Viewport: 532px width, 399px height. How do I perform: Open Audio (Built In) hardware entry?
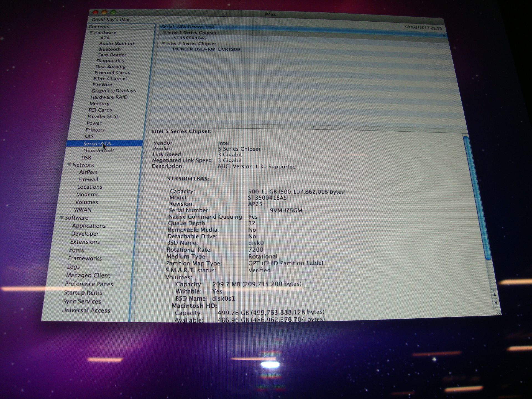click(x=116, y=44)
